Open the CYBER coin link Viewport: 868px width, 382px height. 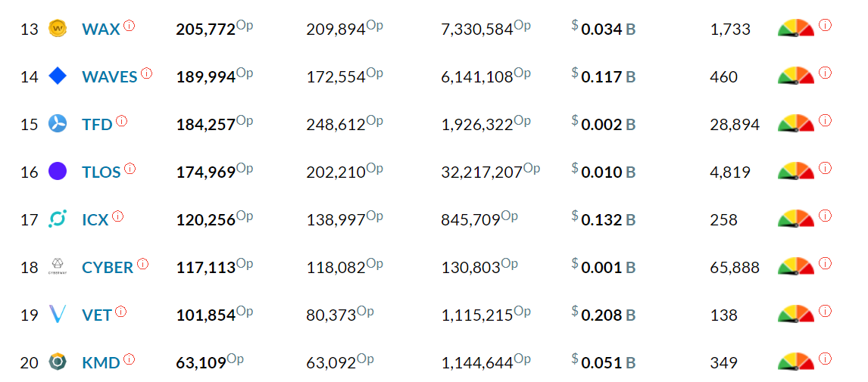tap(108, 268)
